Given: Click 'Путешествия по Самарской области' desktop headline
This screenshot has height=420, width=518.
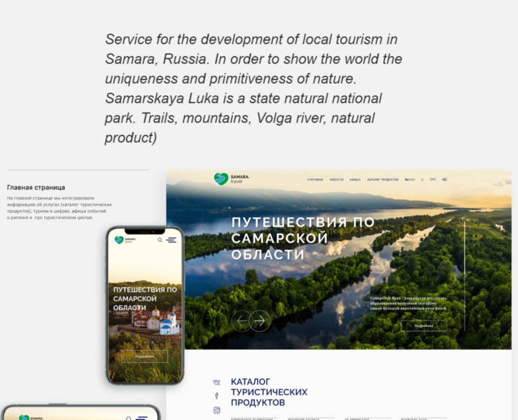Looking at the screenshot, I should point(302,238).
